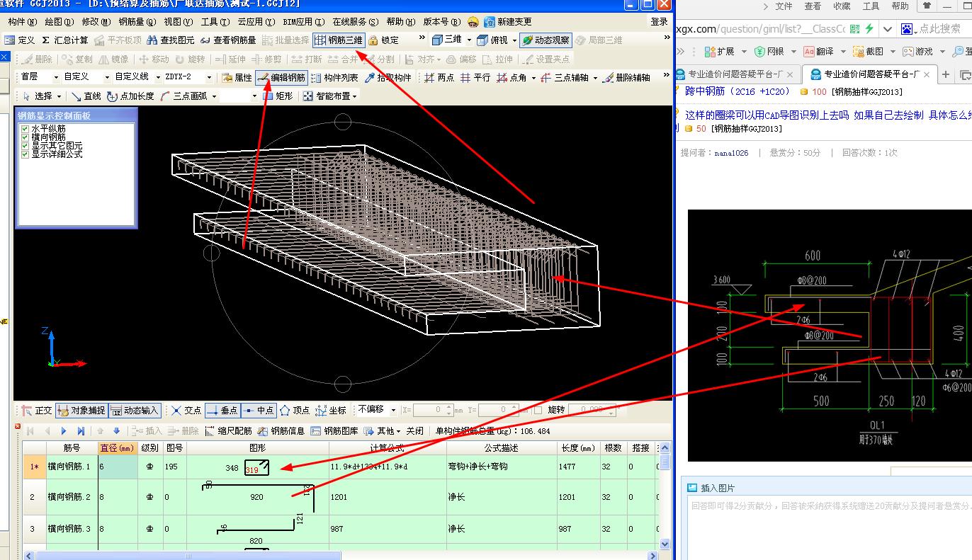Click the 定义 (Define) toolbar icon
The image size is (972, 560).
[x=19, y=40]
